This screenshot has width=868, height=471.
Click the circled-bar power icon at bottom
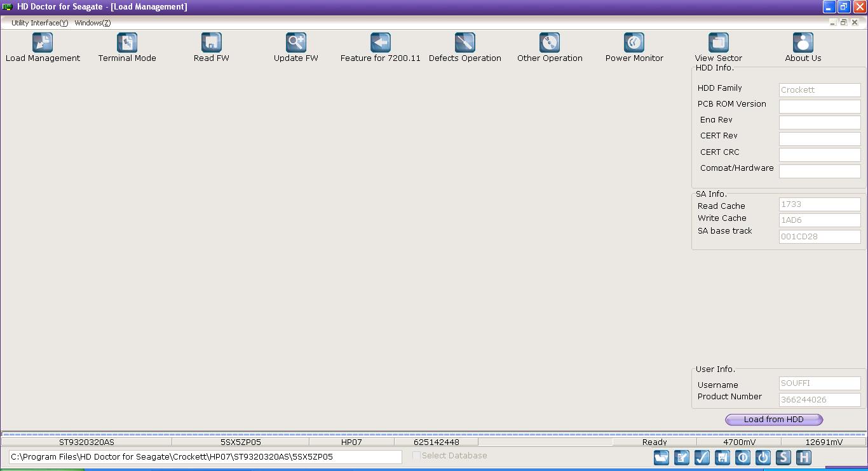point(743,457)
